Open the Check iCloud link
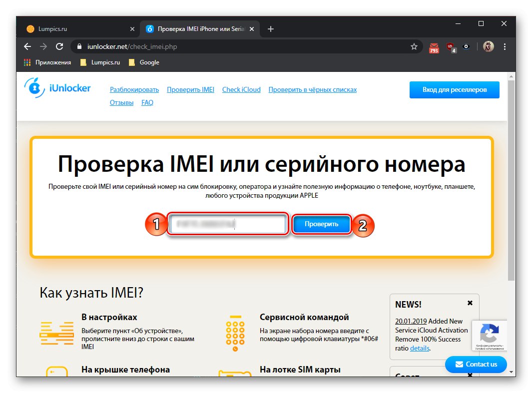This screenshot has height=393, width=532. (x=241, y=89)
